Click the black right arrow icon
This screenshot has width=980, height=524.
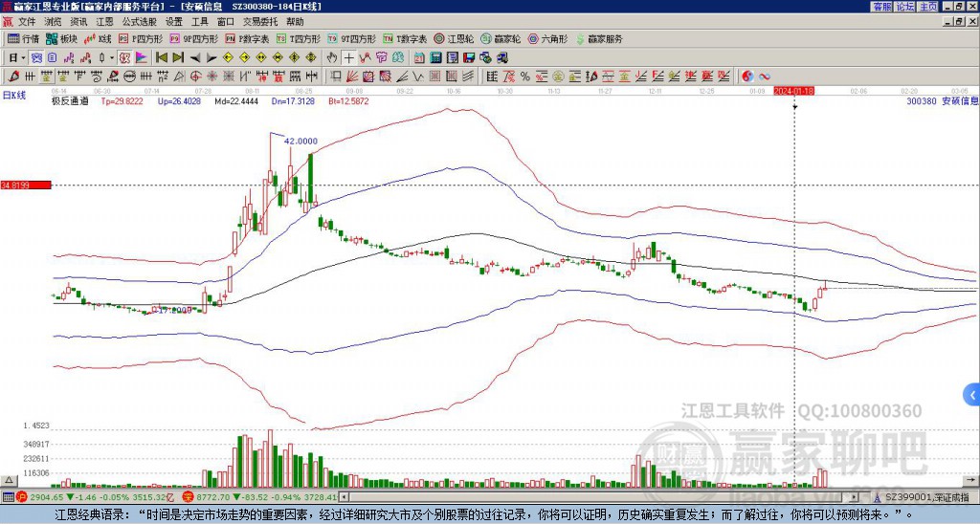click(x=212, y=58)
